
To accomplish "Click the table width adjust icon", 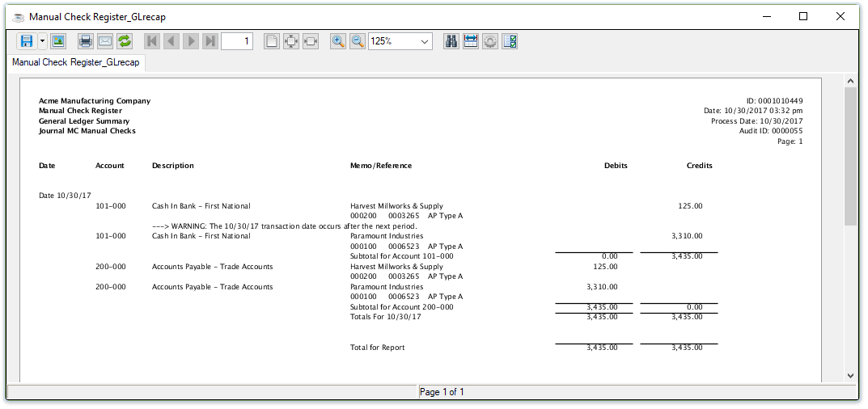I will tap(471, 41).
